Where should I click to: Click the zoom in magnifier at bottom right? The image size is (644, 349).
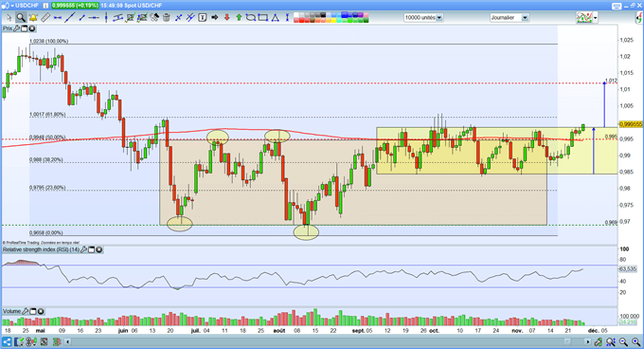[x=635, y=341]
